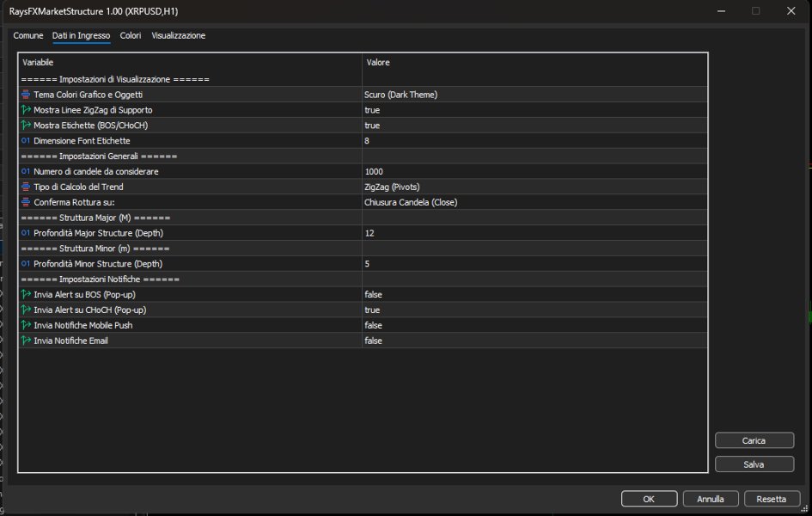812x516 pixels.
Task: Click enum icon beside Tema Colori Grafico e Oggetti
Action: pyautogui.click(x=26, y=95)
